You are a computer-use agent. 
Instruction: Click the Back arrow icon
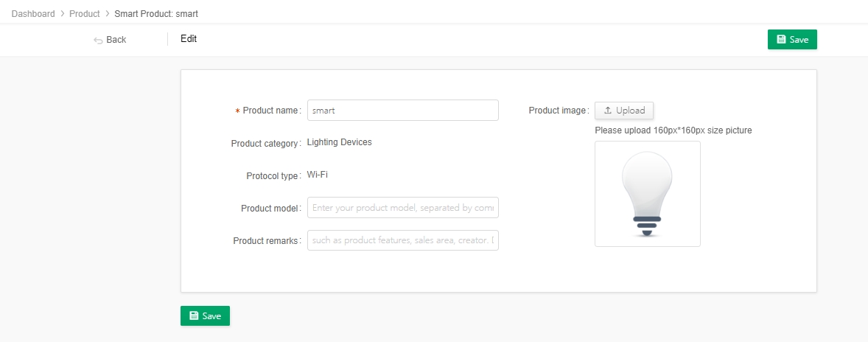pos(98,40)
